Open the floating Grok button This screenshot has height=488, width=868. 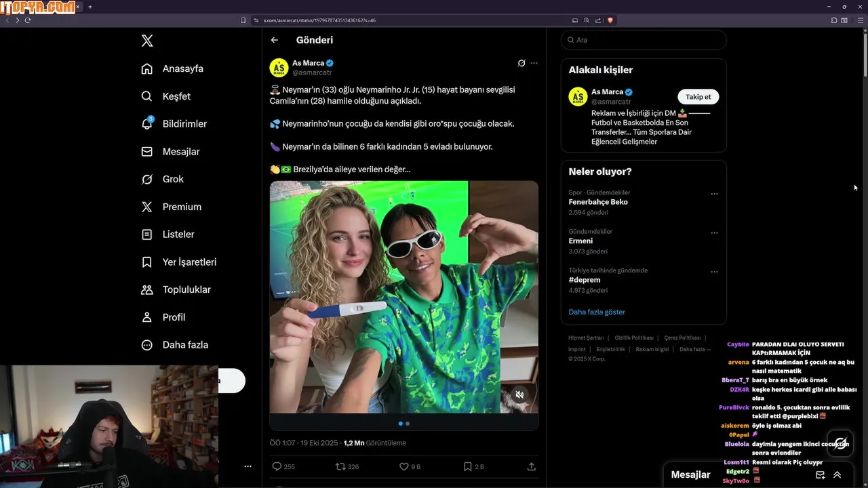841,444
